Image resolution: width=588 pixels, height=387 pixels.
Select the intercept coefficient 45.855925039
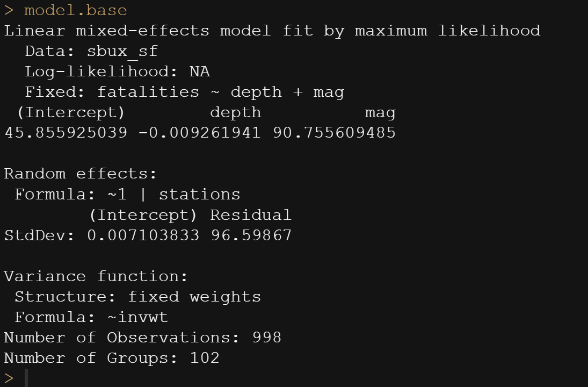(66, 133)
